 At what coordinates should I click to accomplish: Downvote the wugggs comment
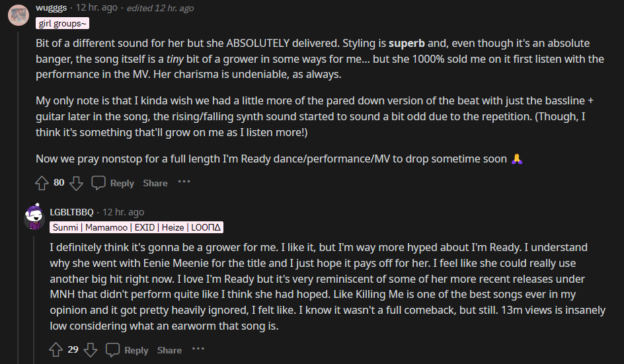(76, 183)
